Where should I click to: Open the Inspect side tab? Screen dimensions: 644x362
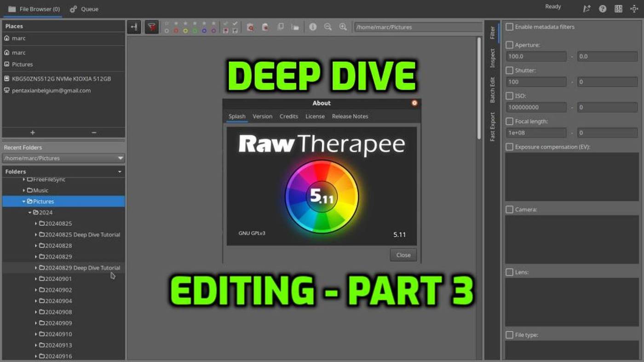tap(492, 58)
